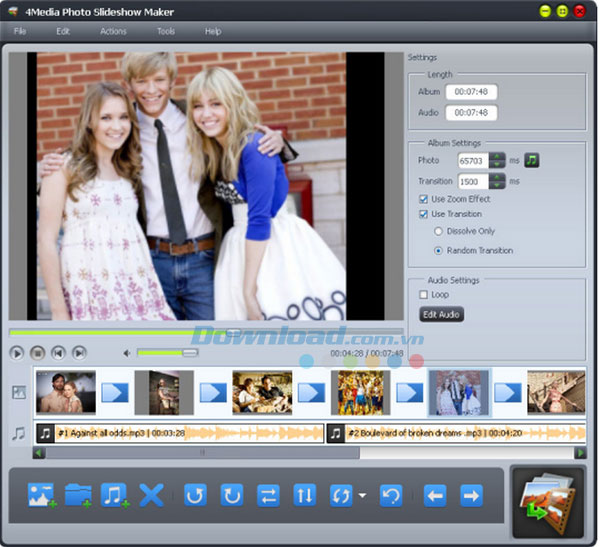Increase Transition duration with up stepper
The height and width of the screenshot is (547, 600).
[x=497, y=177]
